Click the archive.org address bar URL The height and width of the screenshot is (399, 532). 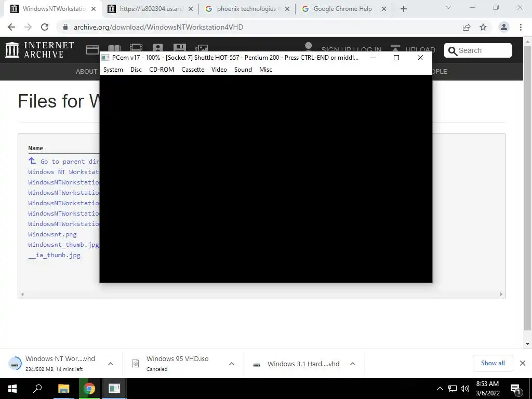pos(158,27)
